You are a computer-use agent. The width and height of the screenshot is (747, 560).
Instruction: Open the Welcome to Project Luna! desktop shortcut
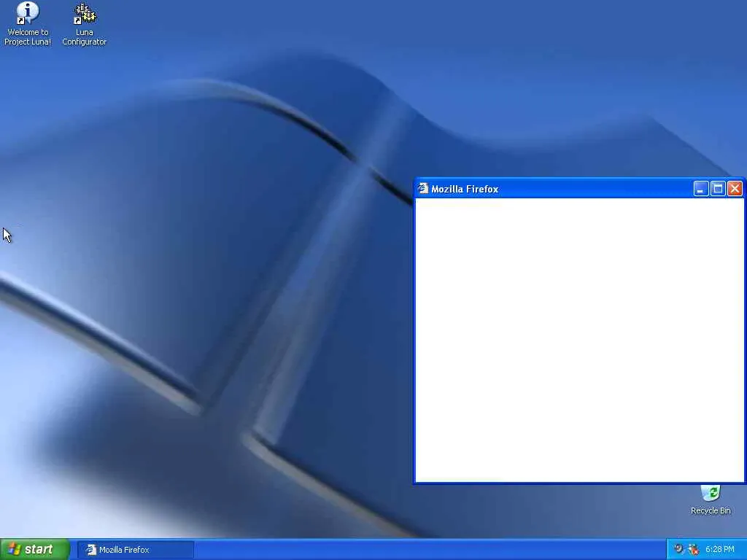click(28, 23)
